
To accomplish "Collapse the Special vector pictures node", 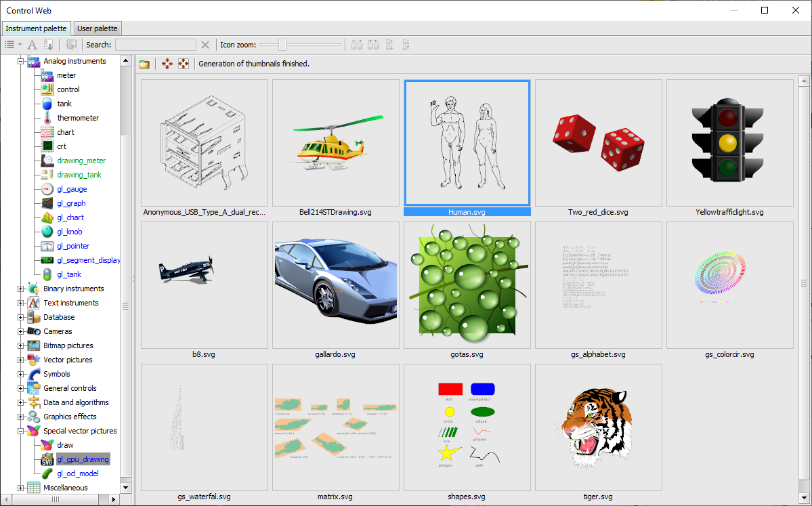I will tap(21, 431).
